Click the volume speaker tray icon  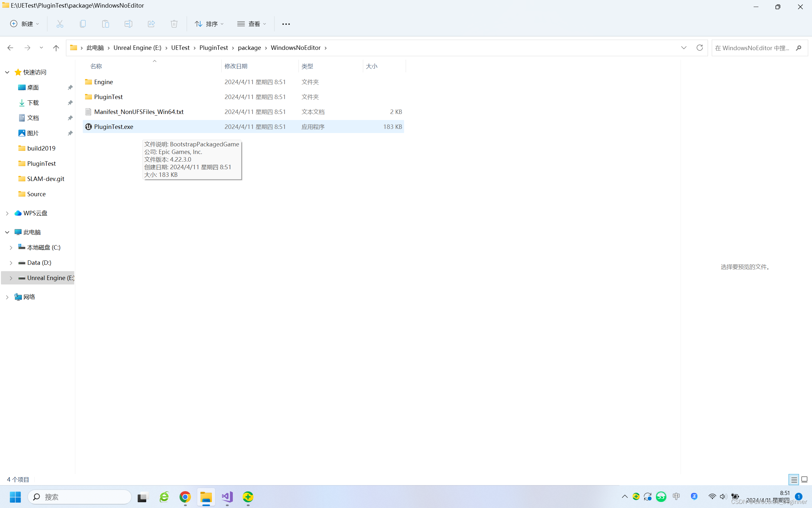[723, 497]
